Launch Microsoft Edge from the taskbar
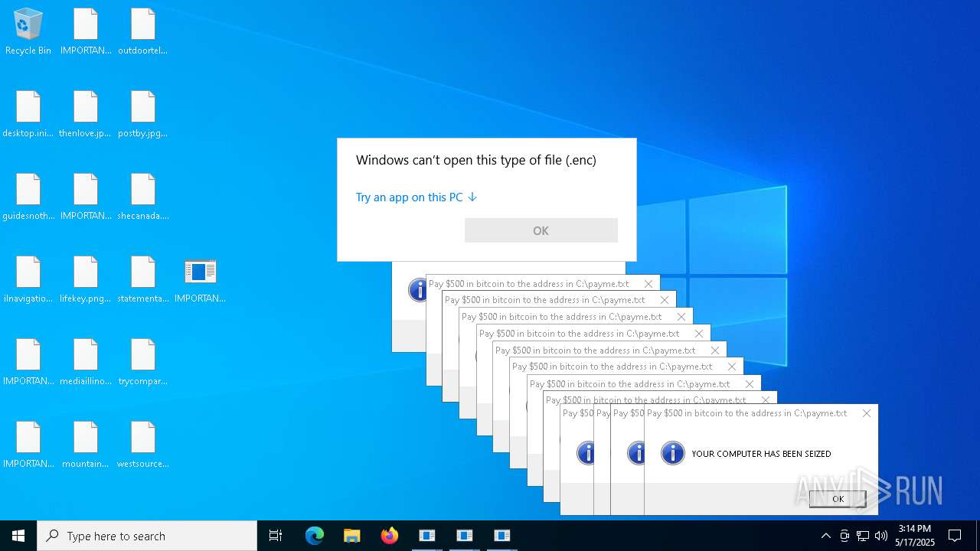 (x=315, y=536)
